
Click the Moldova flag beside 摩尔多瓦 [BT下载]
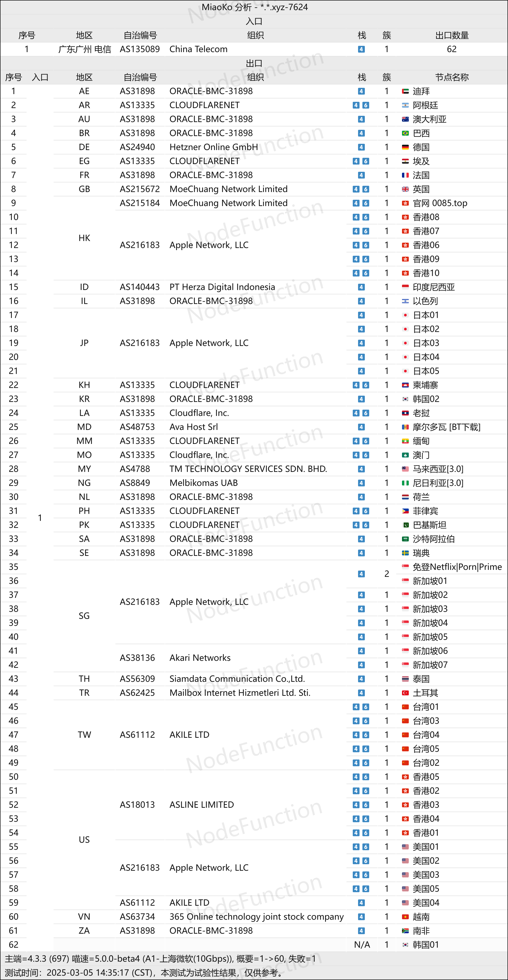[405, 427]
